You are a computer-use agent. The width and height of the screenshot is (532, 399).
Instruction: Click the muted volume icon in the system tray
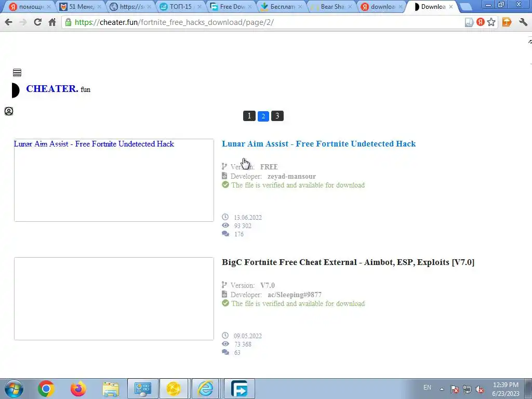(480, 389)
